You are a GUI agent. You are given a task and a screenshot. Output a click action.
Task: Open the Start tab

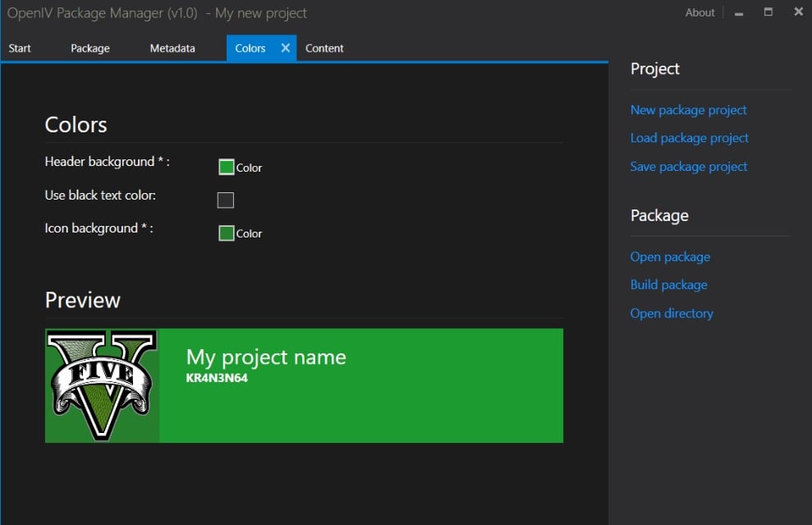(x=20, y=48)
